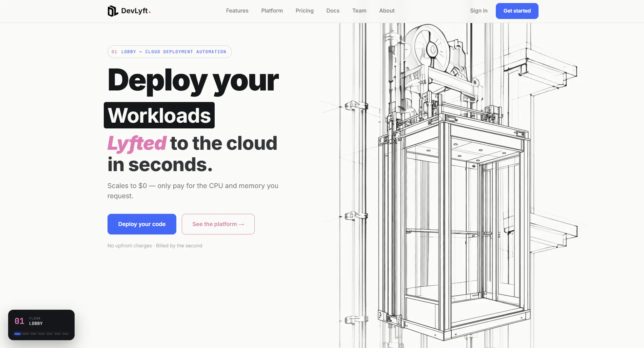This screenshot has height=348, width=644.
Task: Visit the Team page link
Action: [359, 11]
